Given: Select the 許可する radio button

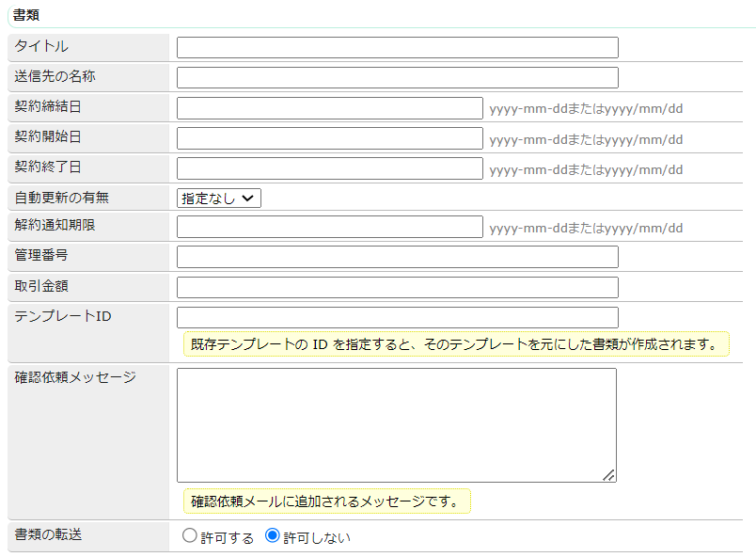Looking at the screenshot, I should coord(188,536).
